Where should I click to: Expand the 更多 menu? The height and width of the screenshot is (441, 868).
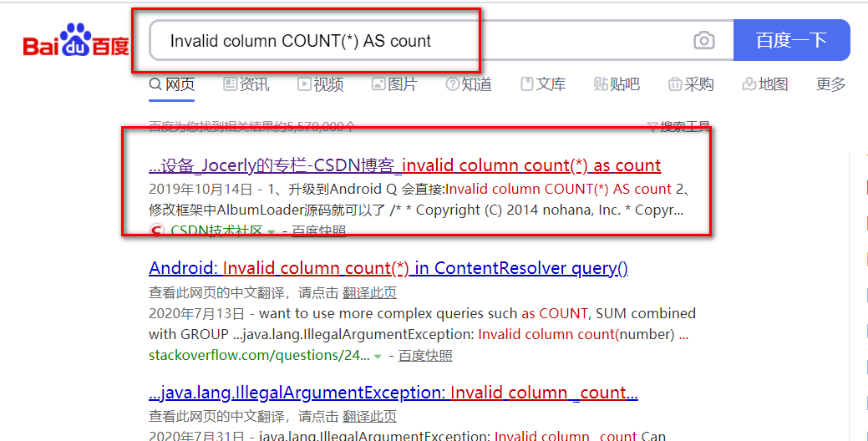(831, 84)
